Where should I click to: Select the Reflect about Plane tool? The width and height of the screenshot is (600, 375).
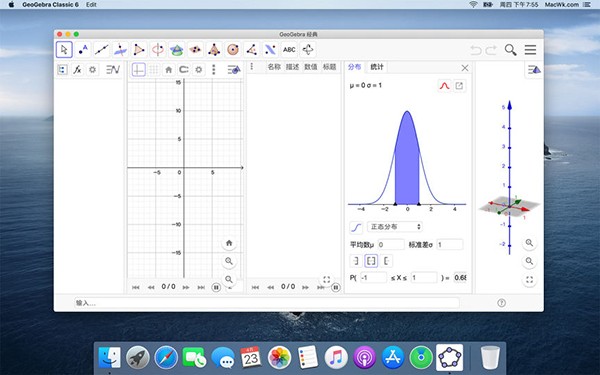point(270,50)
